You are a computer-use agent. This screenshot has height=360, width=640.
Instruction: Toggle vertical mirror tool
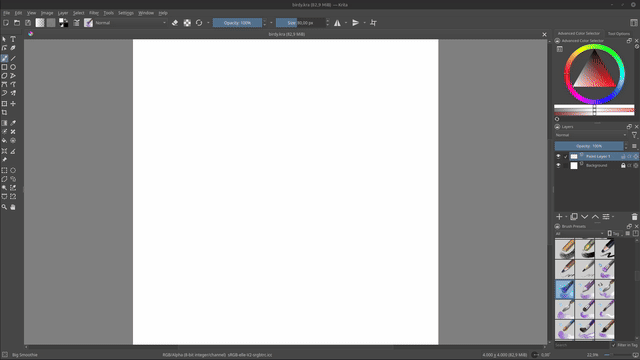pyautogui.click(x=356, y=23)
